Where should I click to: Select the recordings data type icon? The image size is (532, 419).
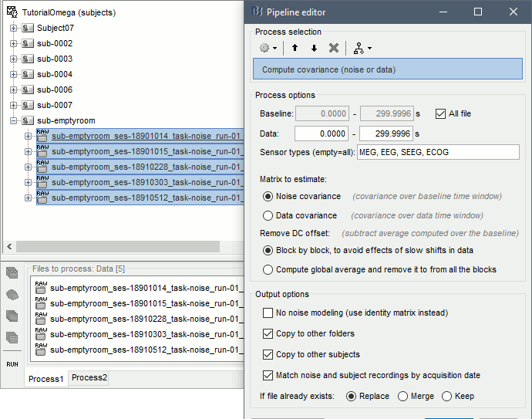(x=12, y=273)
